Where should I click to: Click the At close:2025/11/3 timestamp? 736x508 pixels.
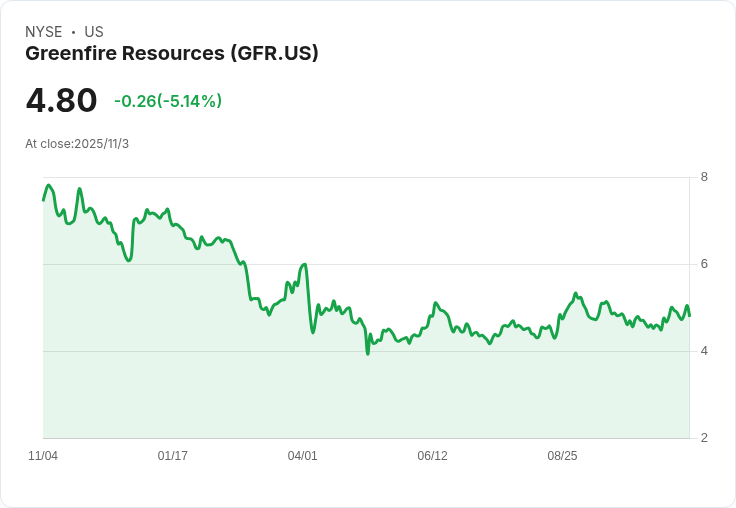click(77, 144)
